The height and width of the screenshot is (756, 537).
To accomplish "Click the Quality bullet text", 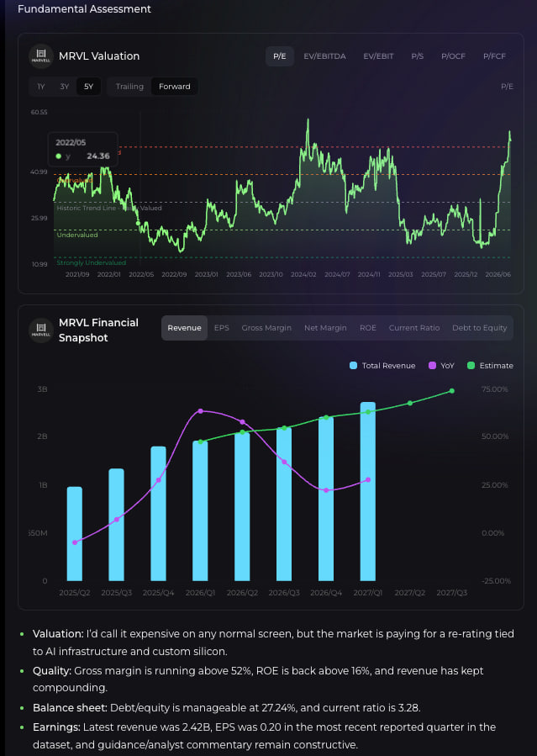I will (x=258, y=679).
